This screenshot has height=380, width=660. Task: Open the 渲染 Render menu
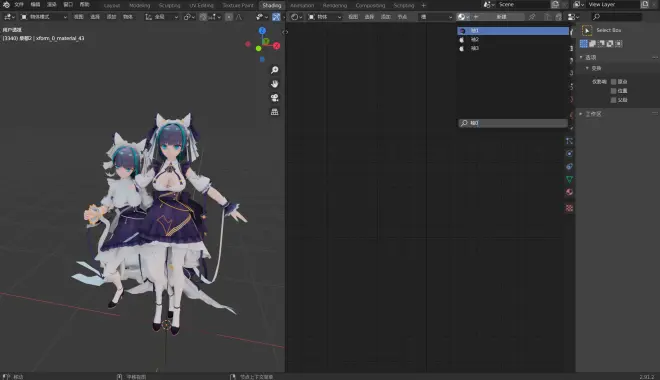52,5
